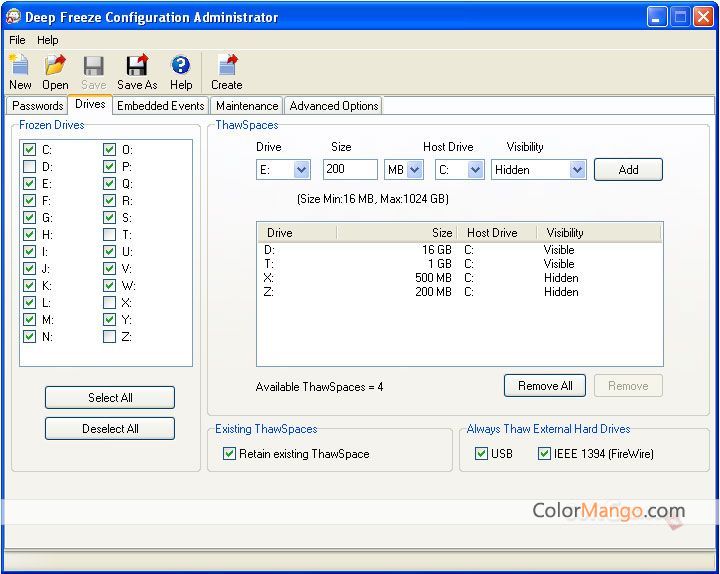Go to the Advanced Options tab

point(334,106)
